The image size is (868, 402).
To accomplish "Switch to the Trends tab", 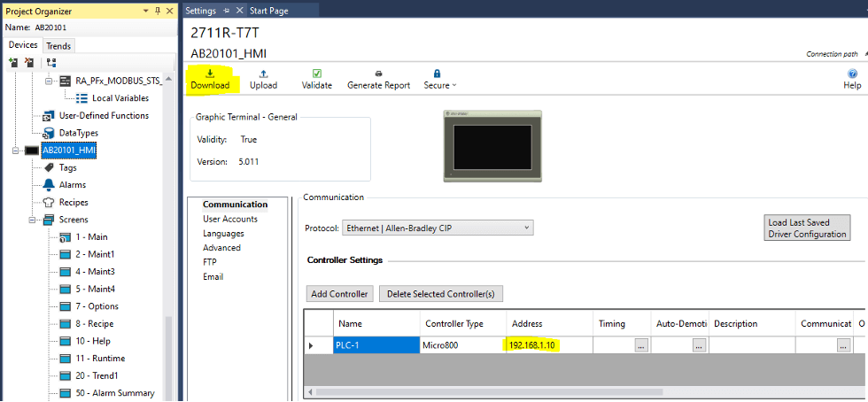I will 58,46.
